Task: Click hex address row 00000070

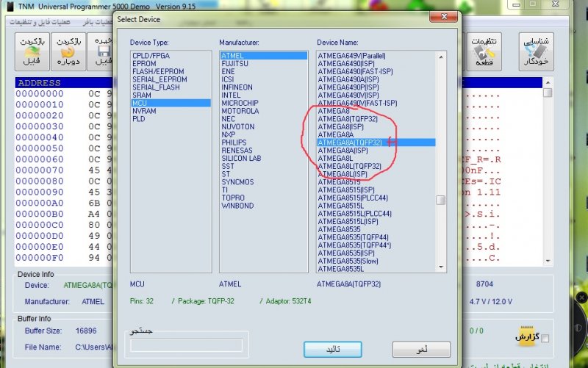Action: pyautogui.click(x=40, y=170)
